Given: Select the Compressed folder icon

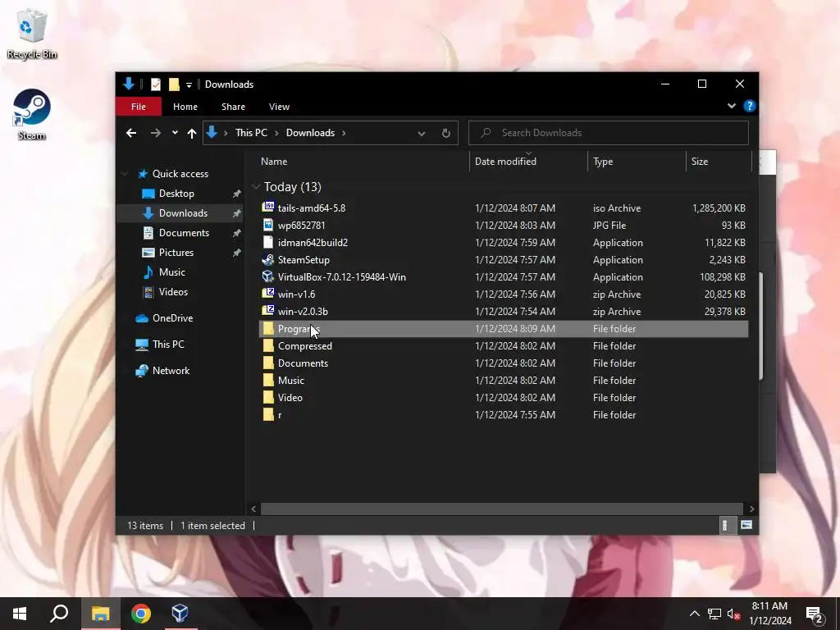Looking at the screenshot, I should (268, 345).
